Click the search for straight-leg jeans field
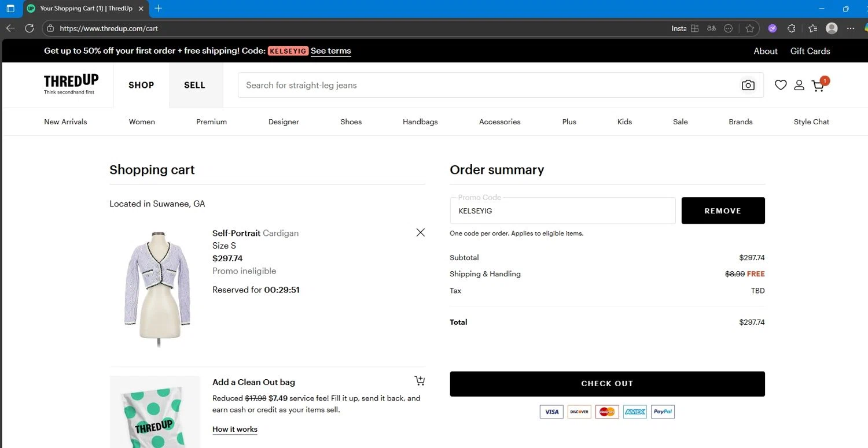This screenshot has width=868, height=448. coord(486,85)
